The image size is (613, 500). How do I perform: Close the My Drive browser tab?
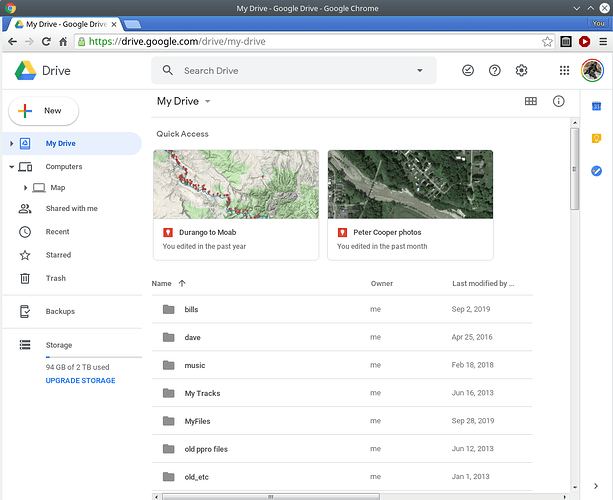click(x=114, y=24)
